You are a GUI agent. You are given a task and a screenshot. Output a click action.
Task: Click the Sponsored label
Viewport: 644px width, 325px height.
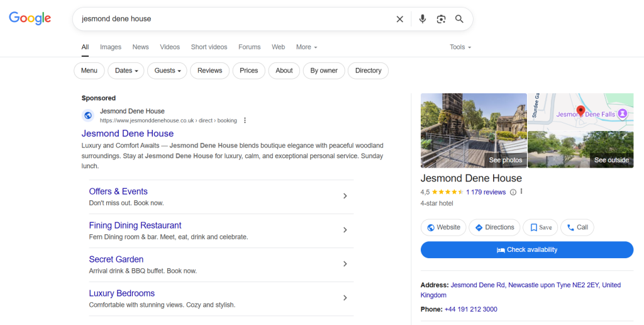(x=99, y=98)
